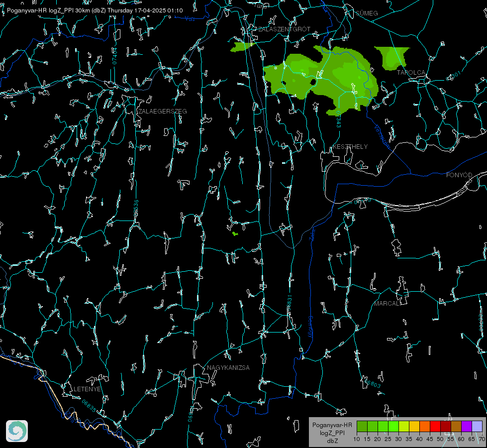Click the green radar echo left of Tapolca
The height and width of the screenshot is (448, 487).
pyautogui.click(x=392, y=58)
